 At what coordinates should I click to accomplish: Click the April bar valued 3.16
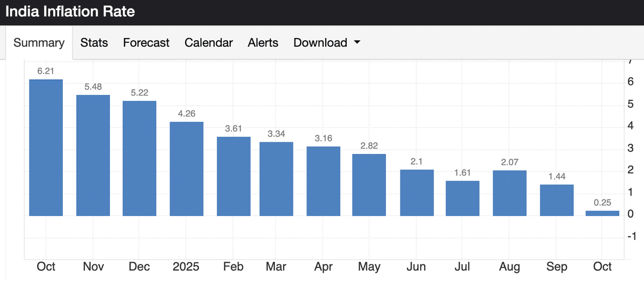[323, 181]
